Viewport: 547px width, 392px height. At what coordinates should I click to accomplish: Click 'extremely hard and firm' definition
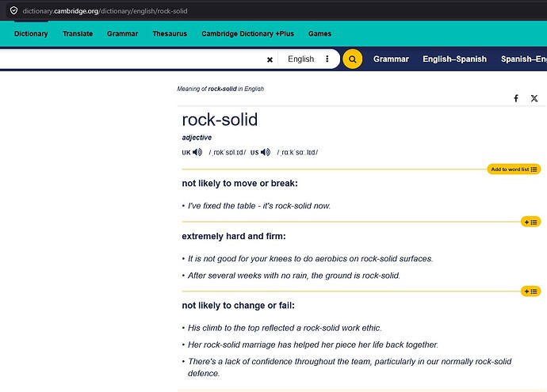coord(234,236)
